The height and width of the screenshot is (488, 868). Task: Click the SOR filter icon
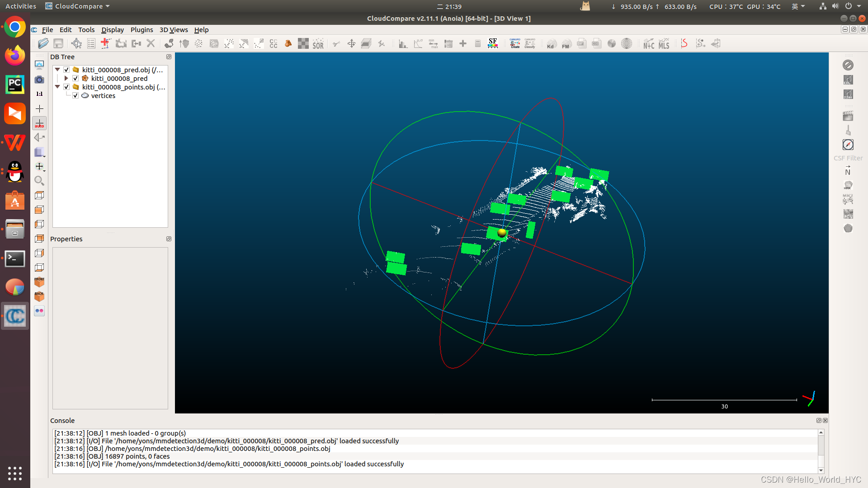click(x=318, y=43)
